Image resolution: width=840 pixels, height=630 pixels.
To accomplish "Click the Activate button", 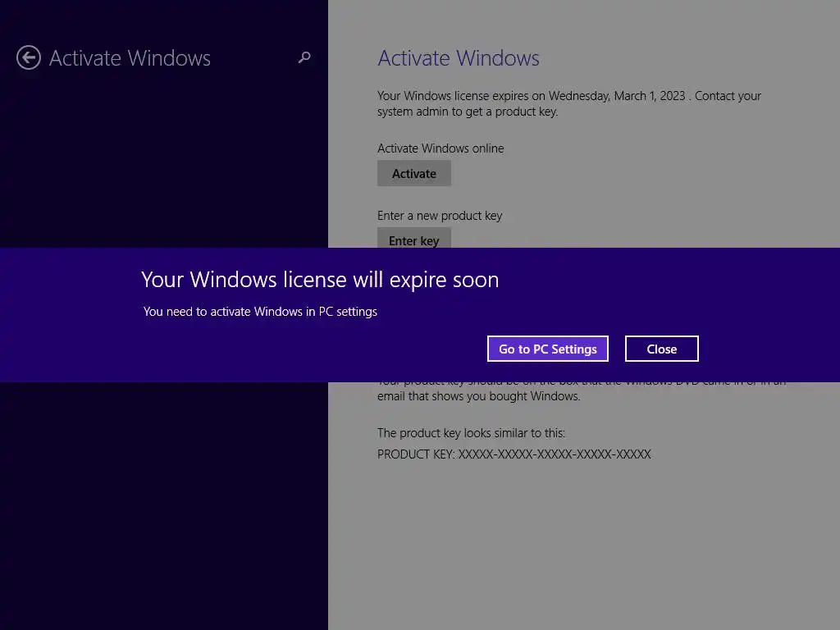I will click(x=414, y=174).
